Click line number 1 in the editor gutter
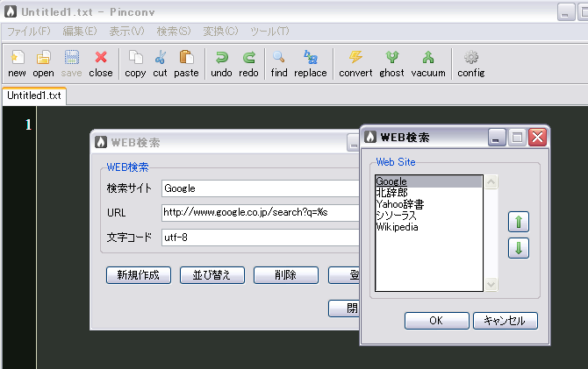Viewport: 588px width, 369px height. pyautogui.click(x=28, y=124)
